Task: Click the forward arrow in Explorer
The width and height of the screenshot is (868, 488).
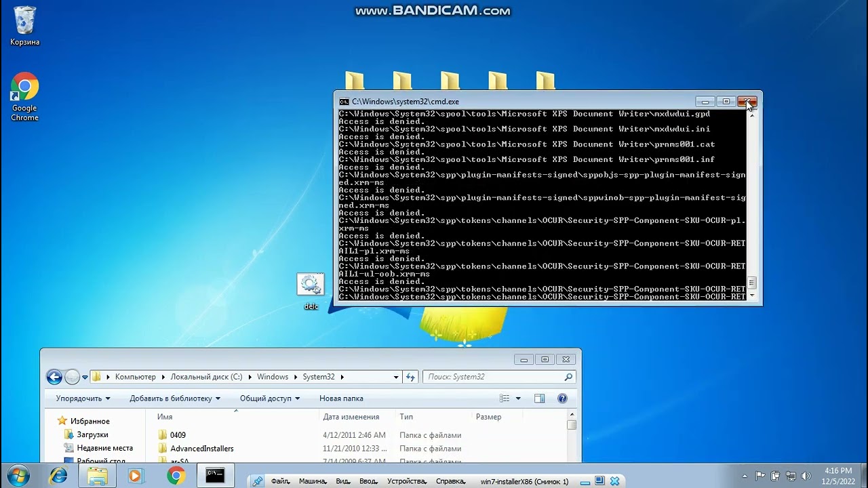Action: (x=72, y=377)
